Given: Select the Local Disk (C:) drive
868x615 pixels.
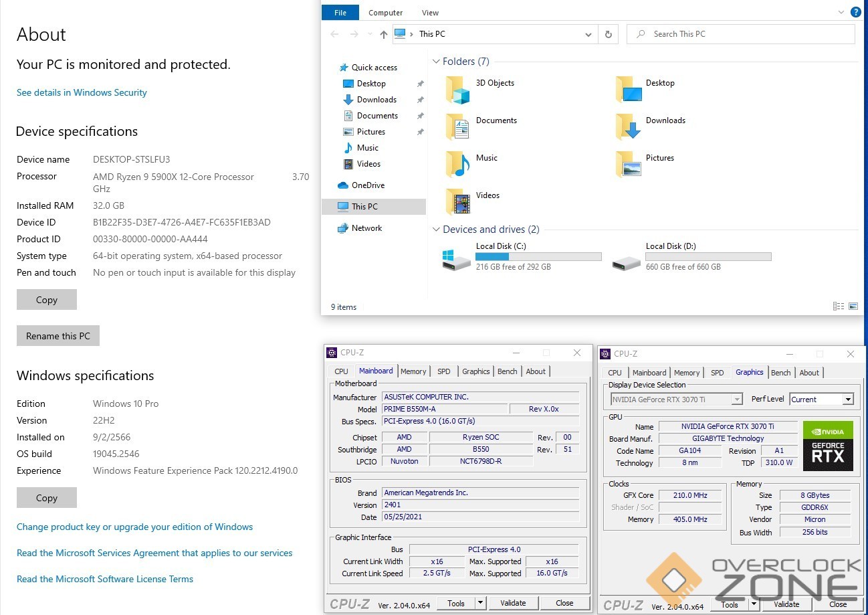Looking at the screenshot, I should (522, 257).
